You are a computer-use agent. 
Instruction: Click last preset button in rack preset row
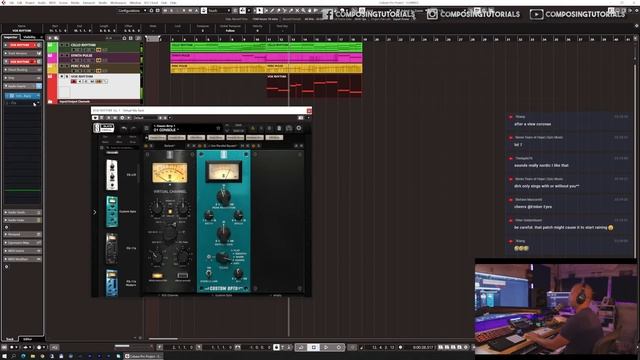[274, 138]
